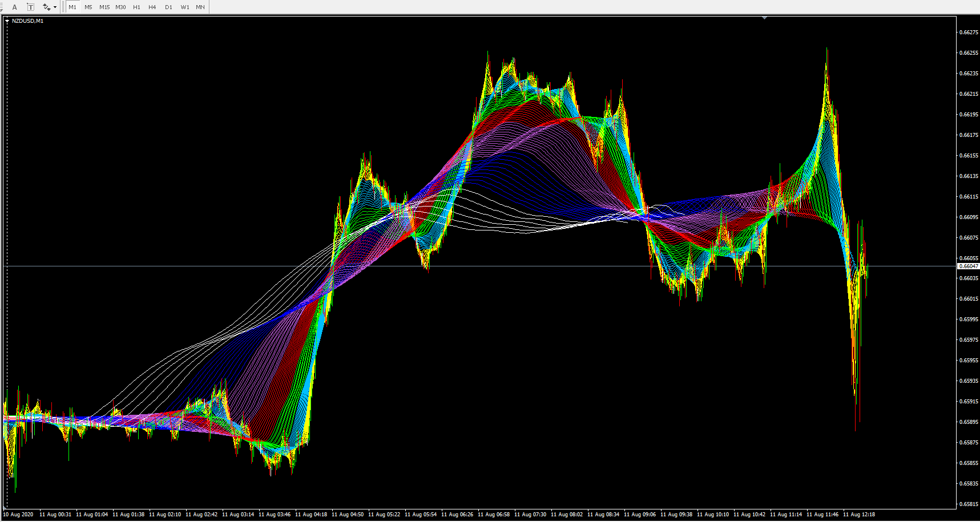Click the timeframe toolbar drag handle

click(x=62, y=7)
